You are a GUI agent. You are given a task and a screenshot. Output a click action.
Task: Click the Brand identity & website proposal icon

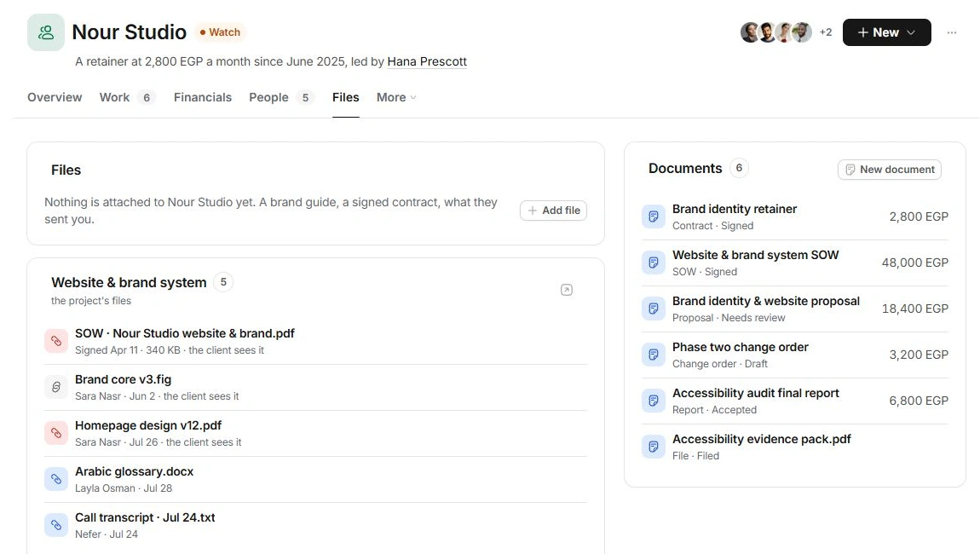tap(653, 309)
